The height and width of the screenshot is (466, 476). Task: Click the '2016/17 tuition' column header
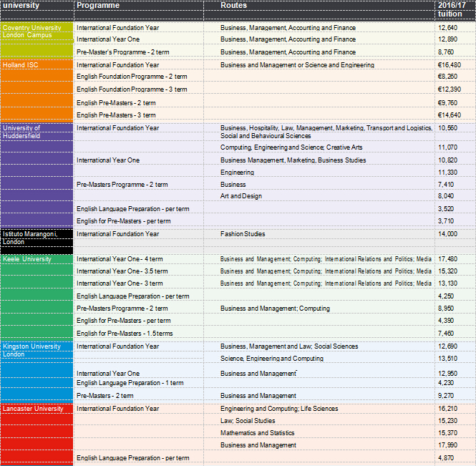pyautogui.click(x=452, y=10)
